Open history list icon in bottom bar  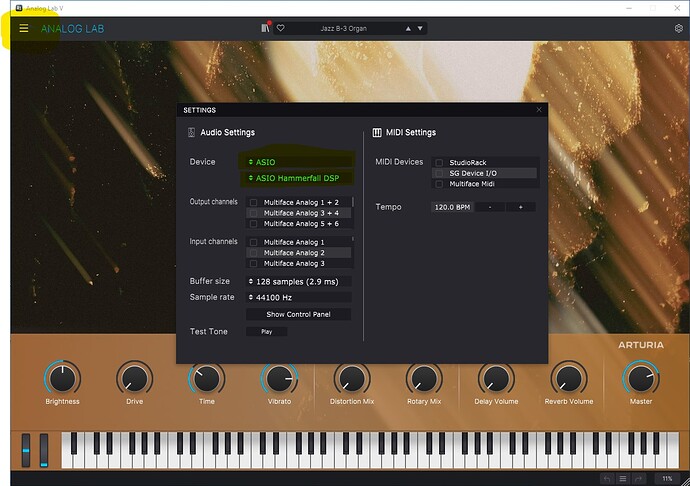coord(623,479)
